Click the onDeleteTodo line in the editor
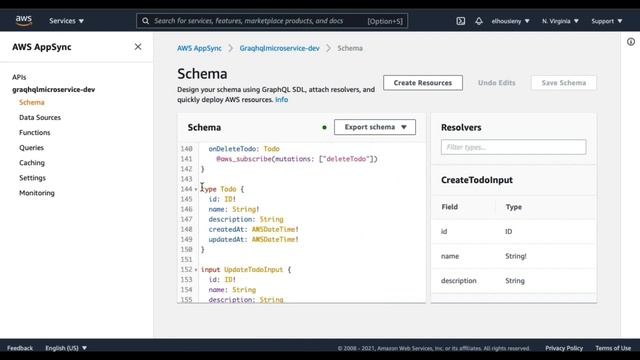Viewport: 640px width, 360px height. point(244,149)
